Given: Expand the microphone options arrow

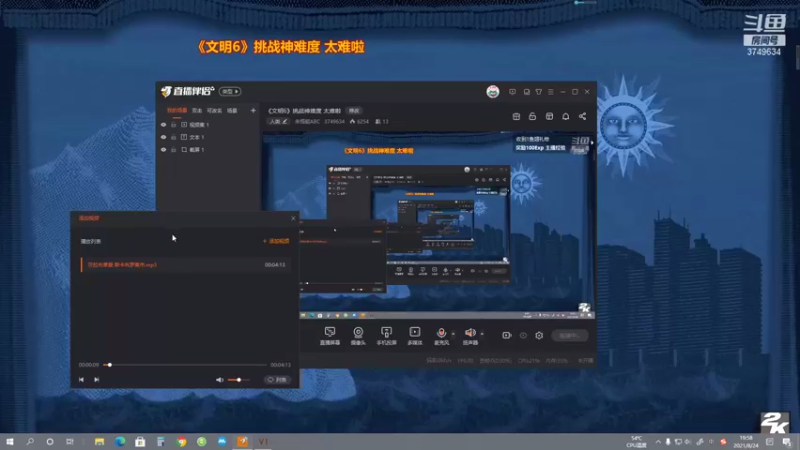Looking at the screenshot, I should (x=453, y=334).
